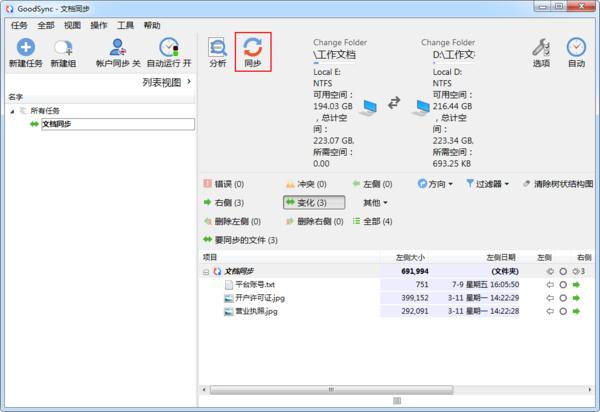Toggle the 变化 (3) changes filter

click(313, 203)
